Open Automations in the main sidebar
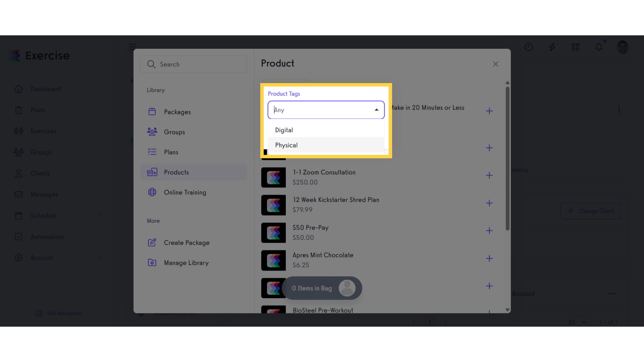 click(48, 237)
